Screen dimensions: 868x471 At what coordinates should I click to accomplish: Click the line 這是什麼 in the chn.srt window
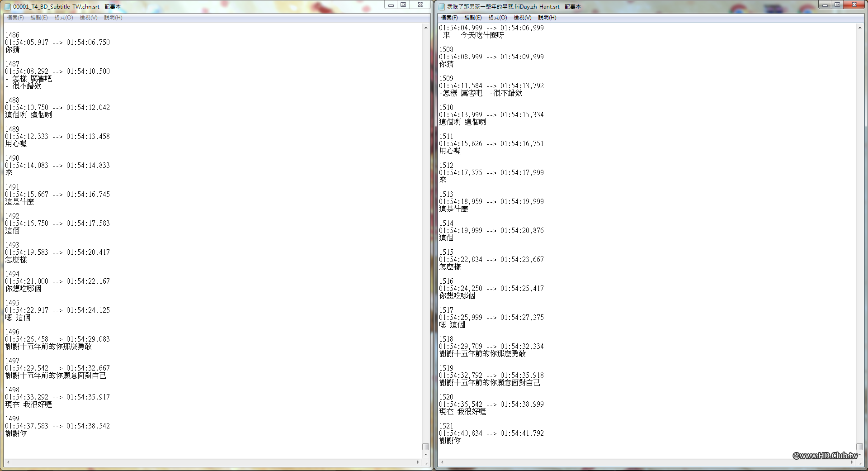coord(19,201)
